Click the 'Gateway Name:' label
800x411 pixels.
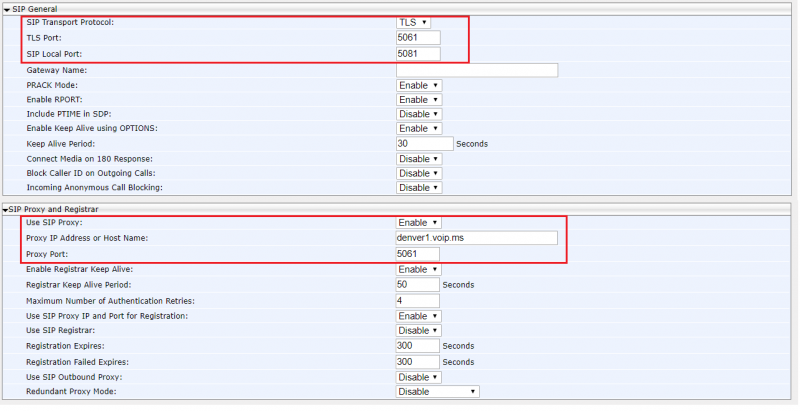pyautogui.click(x=57, y=70)
